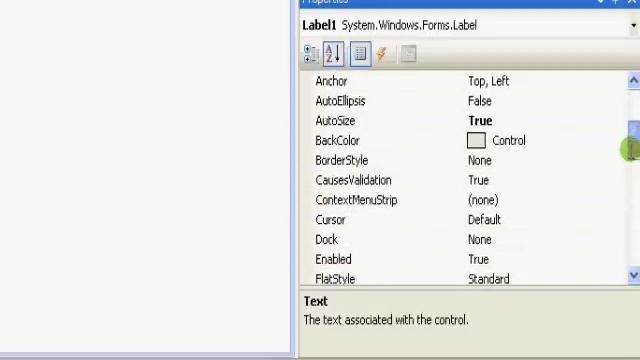Screen dimensions: 640x360
Task: Click the scrollbar up arrow
Action: tap(633, 81)
